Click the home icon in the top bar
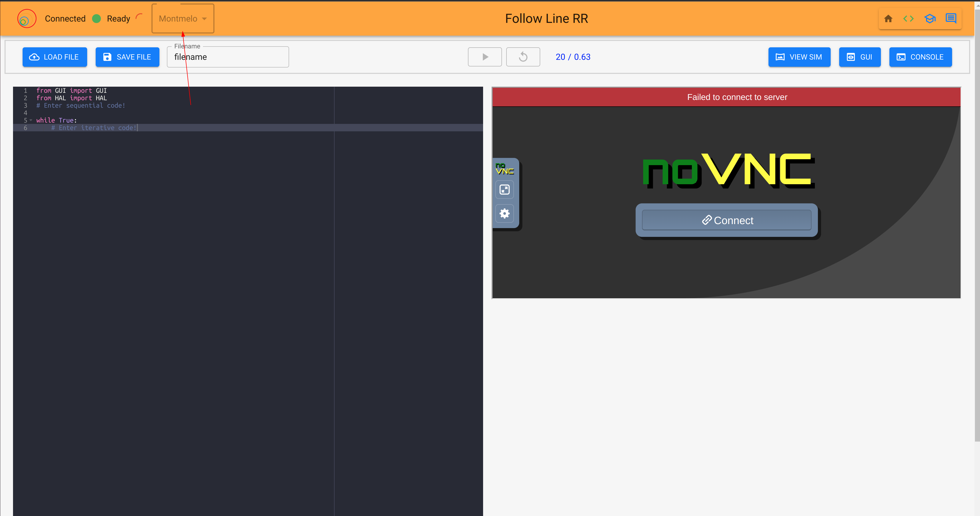980x516 pixels. (888, 18)
